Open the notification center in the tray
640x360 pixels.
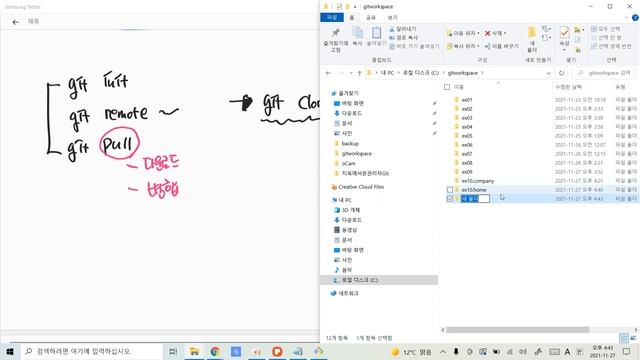pyautogui.click(x=627, y=351)
